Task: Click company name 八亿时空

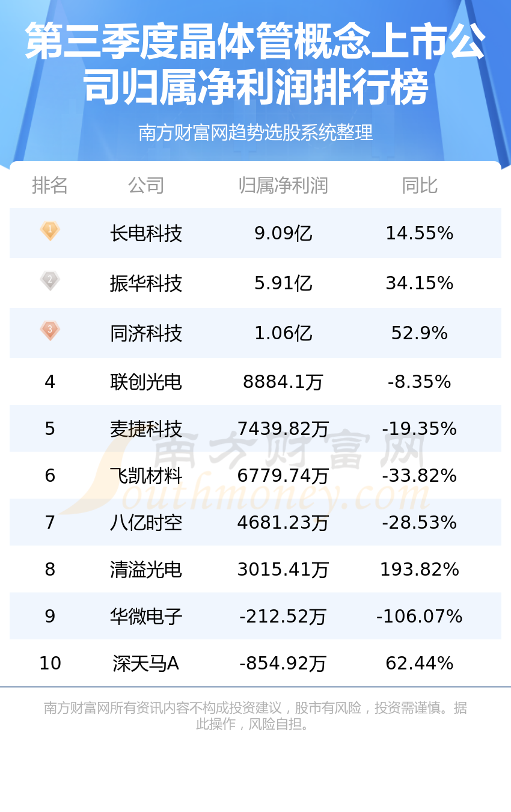Action: point(146,523)
